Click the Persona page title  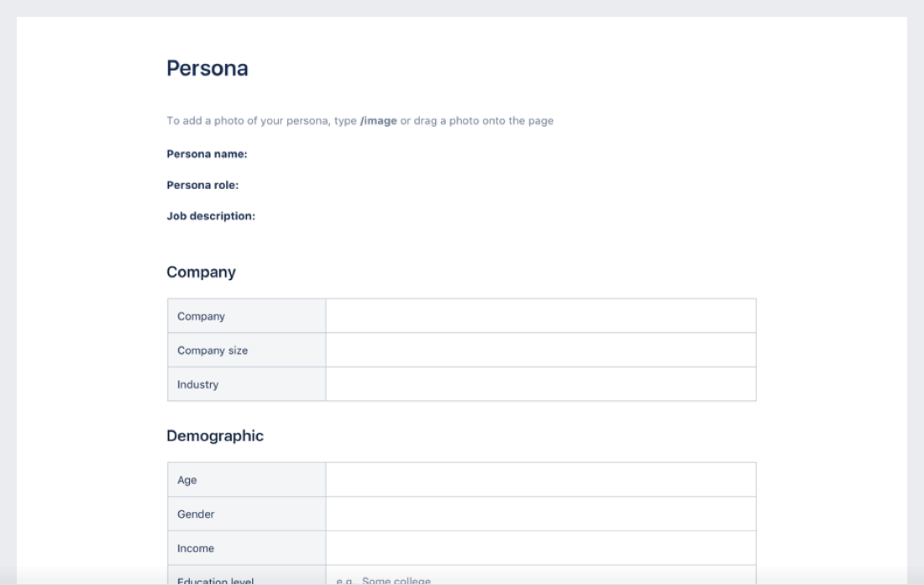pyautogui.click(x=207, y=69)
